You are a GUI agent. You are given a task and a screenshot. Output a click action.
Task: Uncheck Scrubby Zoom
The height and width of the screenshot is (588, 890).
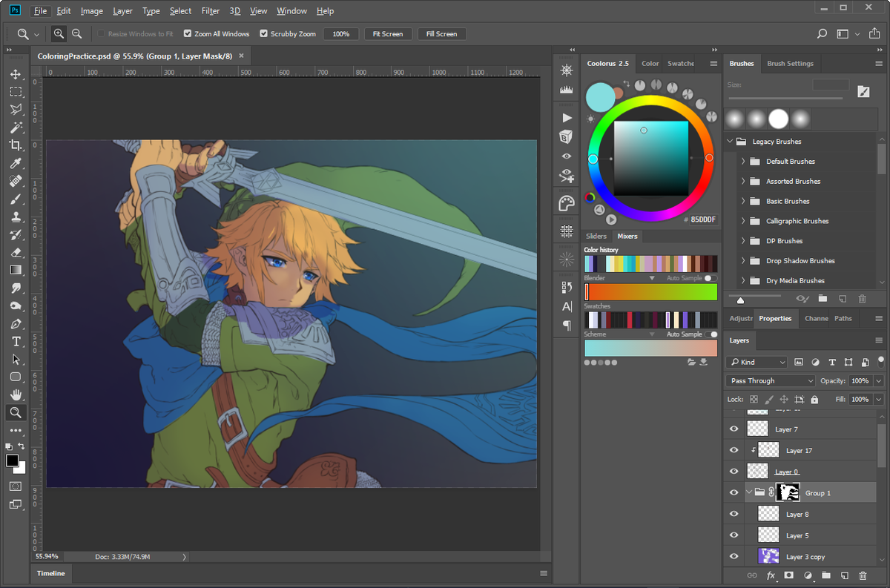[x=264, y=34]
